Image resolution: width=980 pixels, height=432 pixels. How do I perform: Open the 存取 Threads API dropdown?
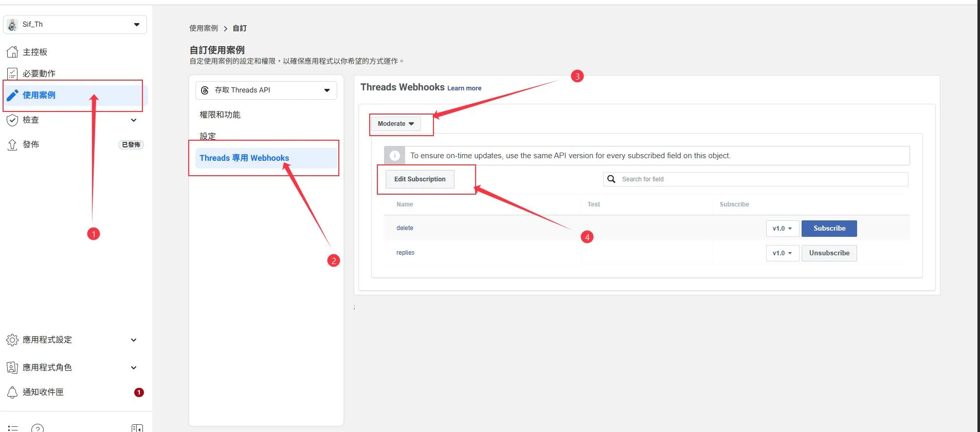click(266, 90)
